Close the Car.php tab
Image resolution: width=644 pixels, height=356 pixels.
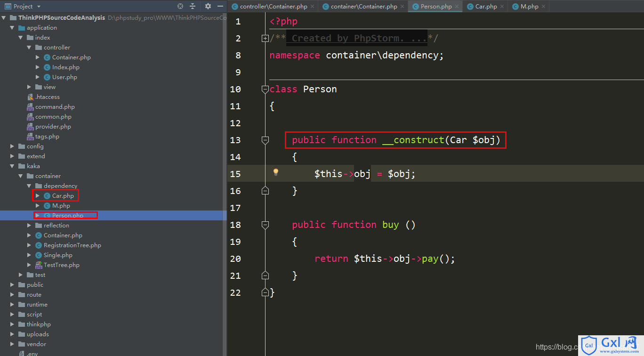[502, 7]
